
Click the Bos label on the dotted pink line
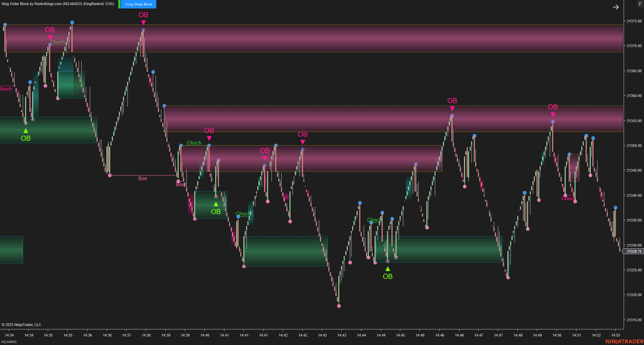(143, 178)
